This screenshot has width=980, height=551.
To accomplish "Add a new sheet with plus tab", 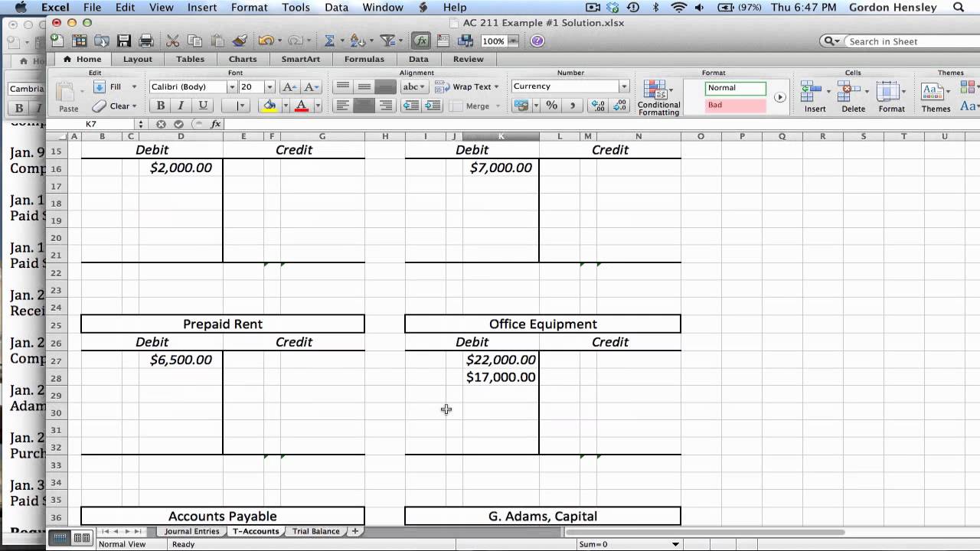I will pyautogui.click(x=354, y=531).
